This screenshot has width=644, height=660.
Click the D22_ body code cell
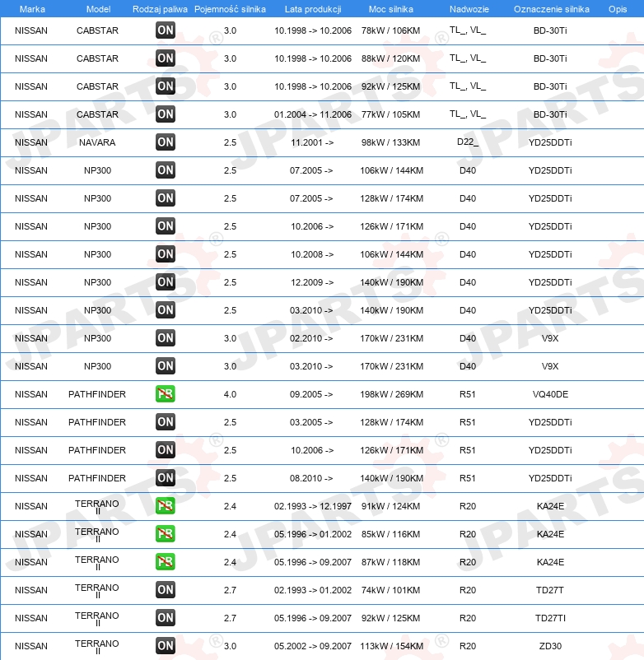coord(468,142)
